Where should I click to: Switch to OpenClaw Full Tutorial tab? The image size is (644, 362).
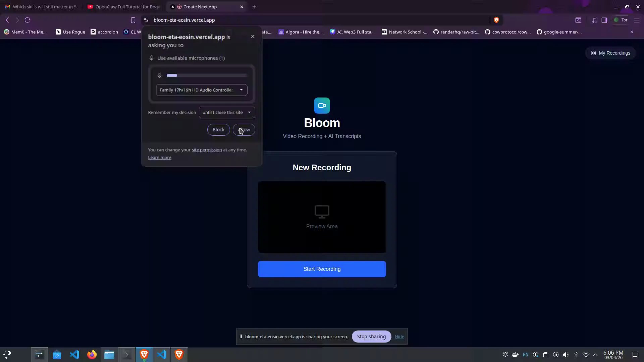(x=124, y=7)
